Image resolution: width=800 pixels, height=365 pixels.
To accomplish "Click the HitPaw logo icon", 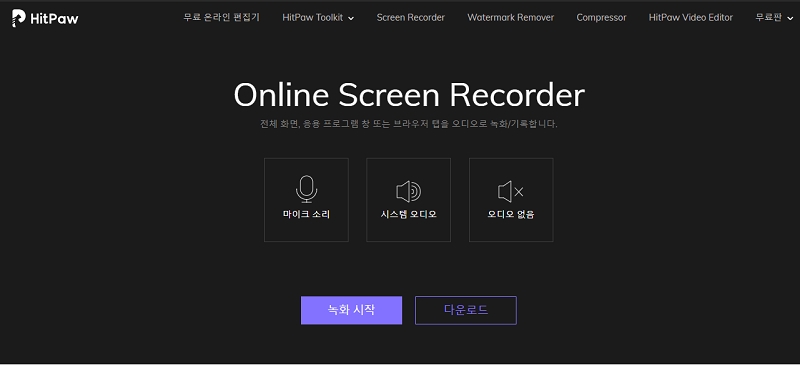I will point(18,18).
